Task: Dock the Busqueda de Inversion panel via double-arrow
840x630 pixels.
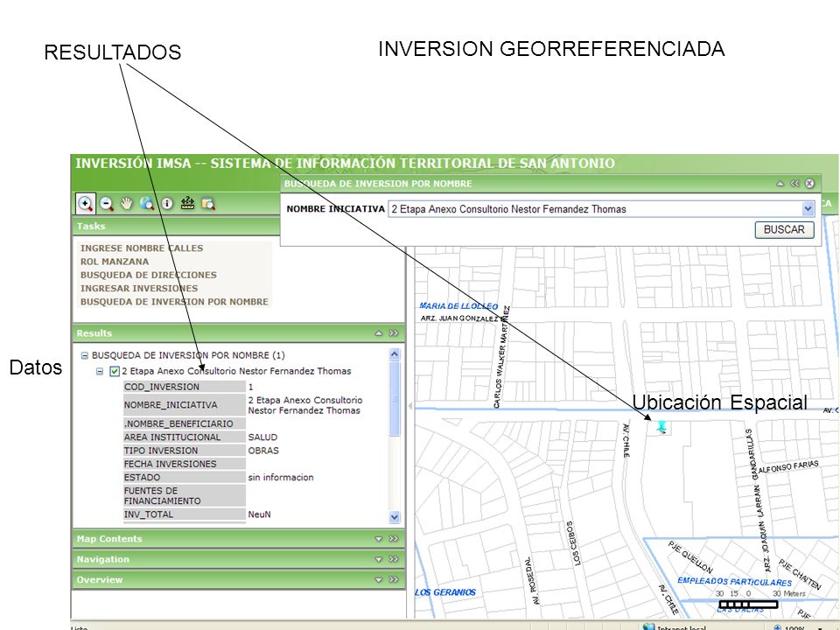Action: click(795, 184)
